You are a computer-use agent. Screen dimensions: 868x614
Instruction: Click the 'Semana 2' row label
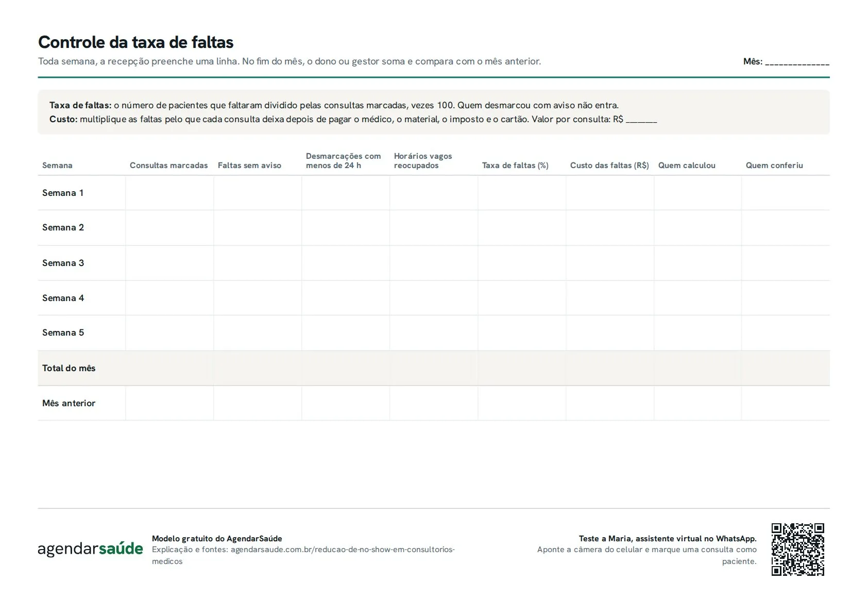pyautogui.click(x=63, y=227)
